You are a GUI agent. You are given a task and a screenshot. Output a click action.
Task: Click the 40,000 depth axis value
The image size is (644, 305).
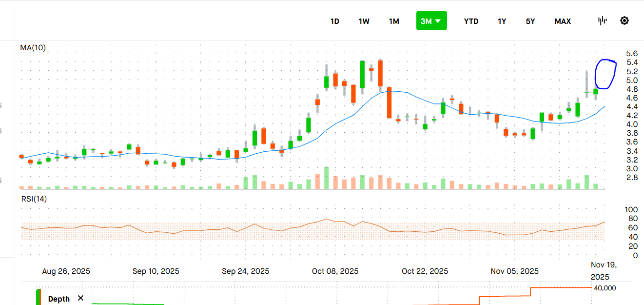click(x=605, y=288)
